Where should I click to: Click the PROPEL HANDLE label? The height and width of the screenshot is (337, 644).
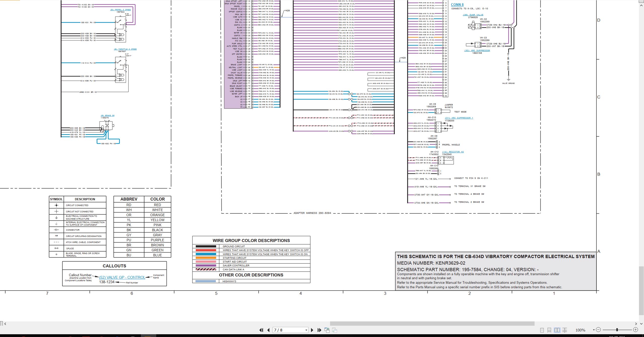point(451,145)
